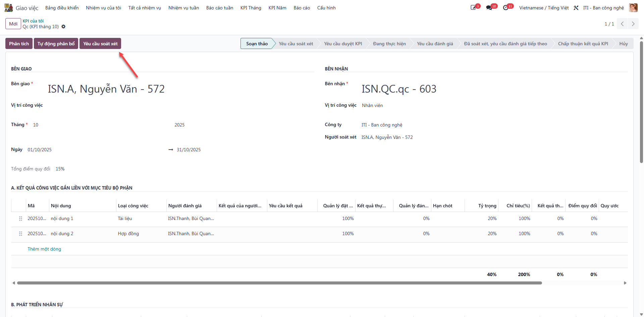The image size is (644, 317).
Task: Grab the drag handle of nội dung 2 row
Action: [x=20, y=233]
